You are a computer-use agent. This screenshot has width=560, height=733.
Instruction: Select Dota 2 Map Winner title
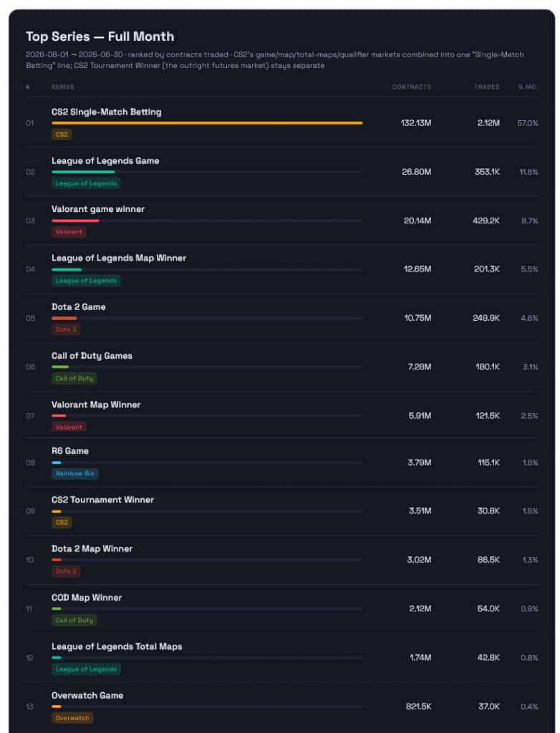tap(92, 549)
